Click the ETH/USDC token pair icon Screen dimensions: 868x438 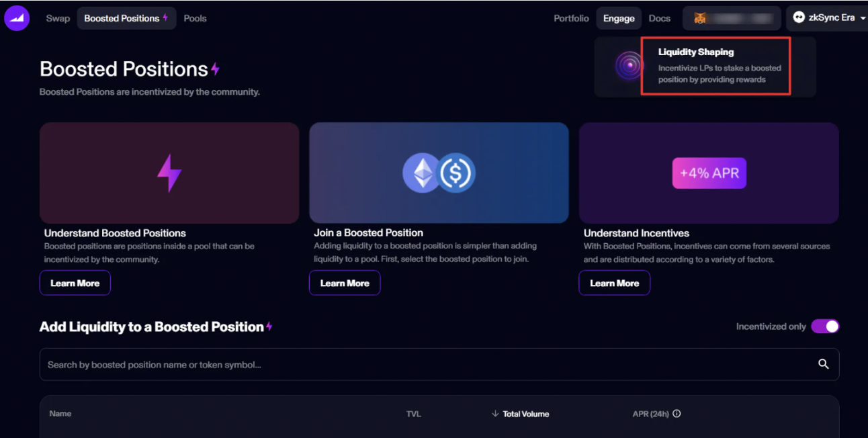coord(439,173)
